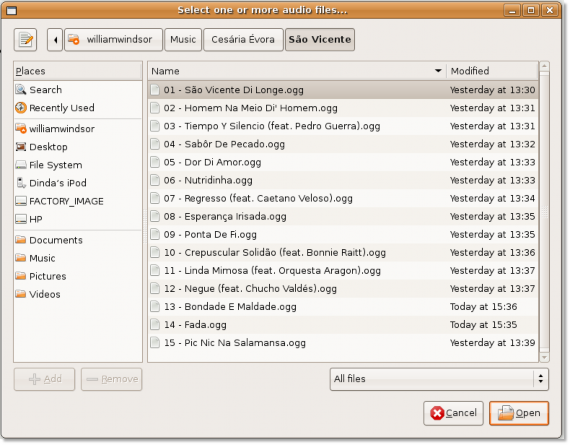Select file name 13 - Bondade E Maldade.ogg
This screenshot has height=445, width=570.
coord(230,306)
